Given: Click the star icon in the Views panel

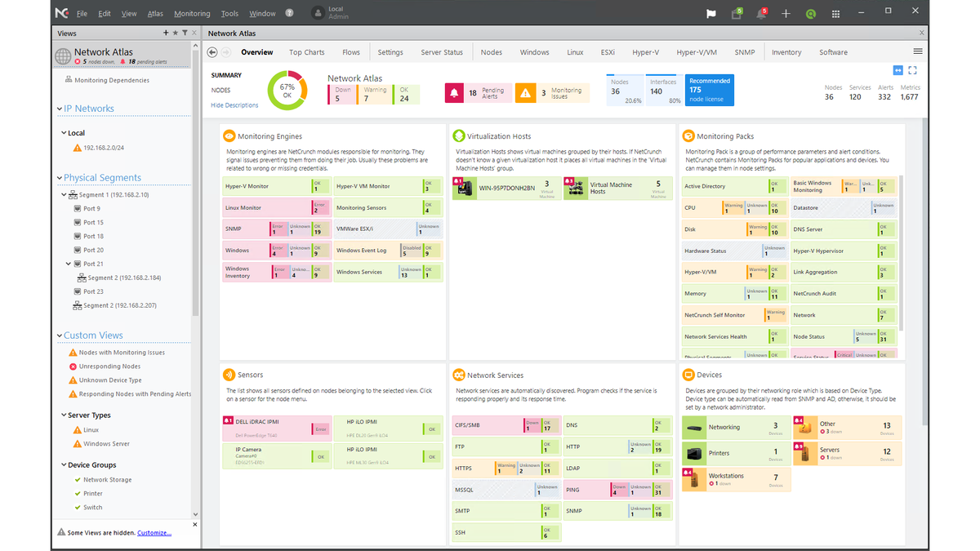Looking at the screenshot, I should [177, 33].
